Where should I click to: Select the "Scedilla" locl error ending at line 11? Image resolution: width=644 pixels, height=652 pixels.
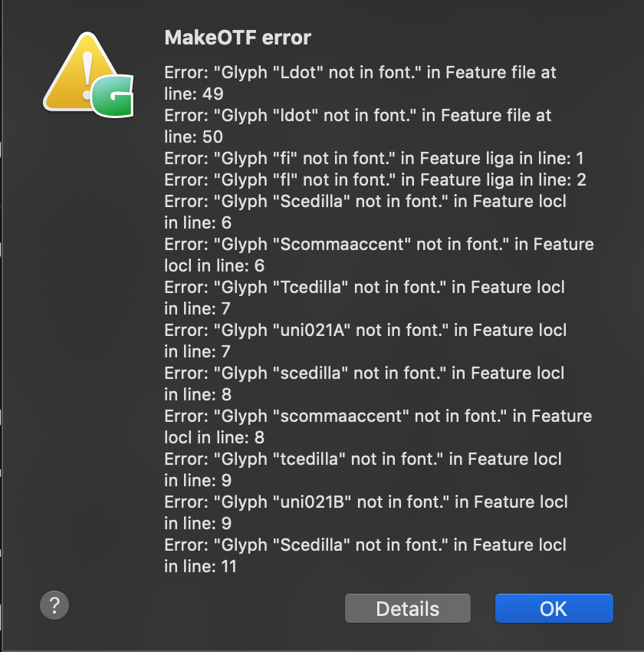(x=365, y=555)
